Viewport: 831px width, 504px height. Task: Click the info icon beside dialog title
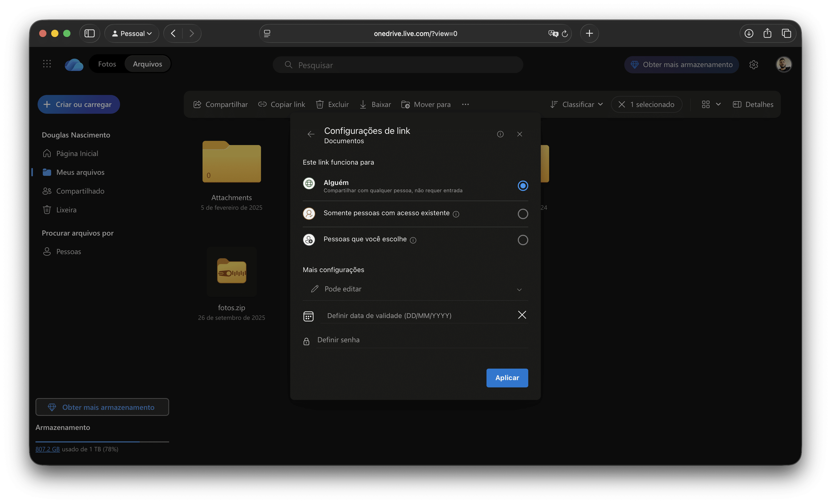[500, 134]
